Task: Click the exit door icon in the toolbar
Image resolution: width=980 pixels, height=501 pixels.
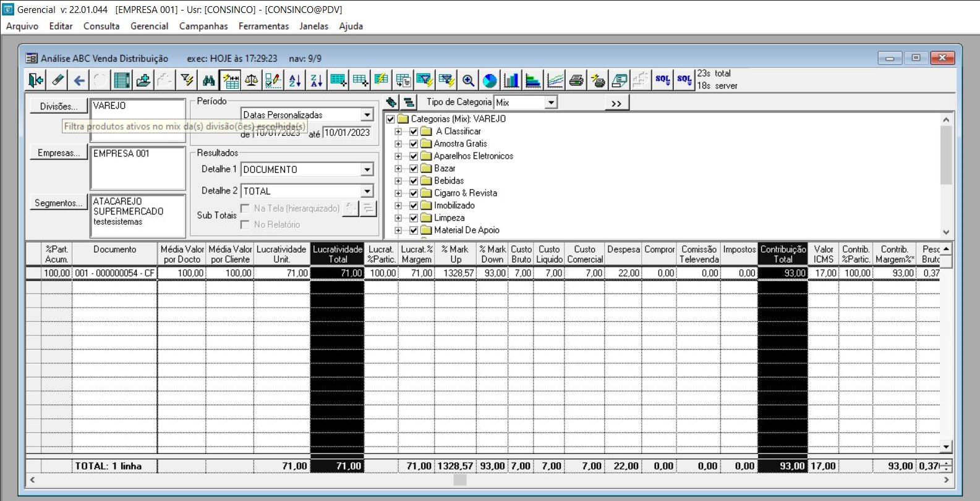Action: click(x=36, y=80)
